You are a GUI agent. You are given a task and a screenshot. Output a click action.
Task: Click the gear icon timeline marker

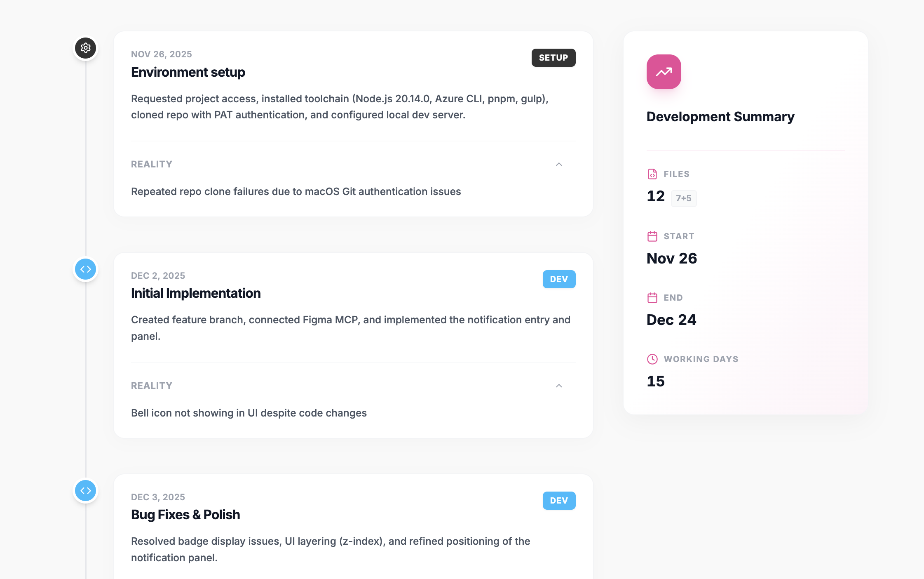[x=85, y=48]
